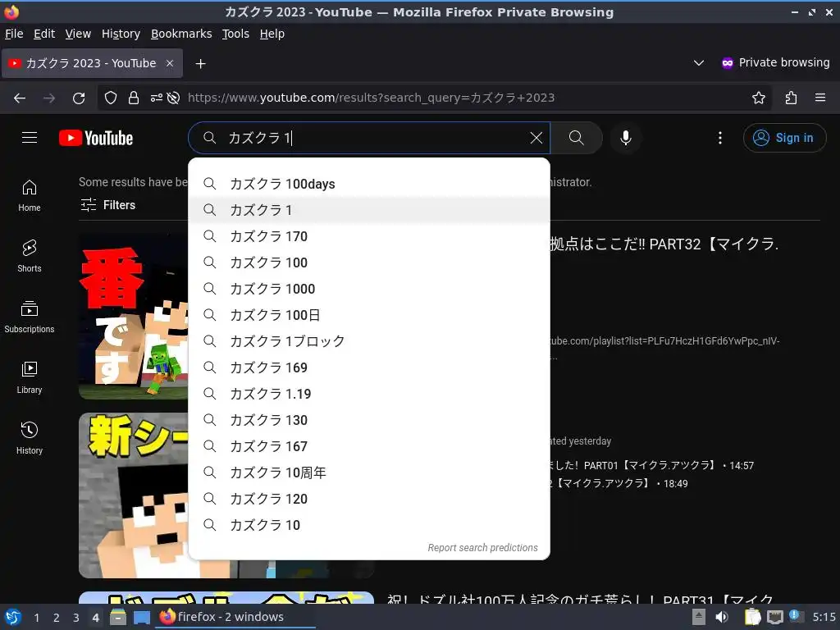Choose suggestion カズクラ 130
Viewport: 840px width, 630px height.
click(369, 420)
